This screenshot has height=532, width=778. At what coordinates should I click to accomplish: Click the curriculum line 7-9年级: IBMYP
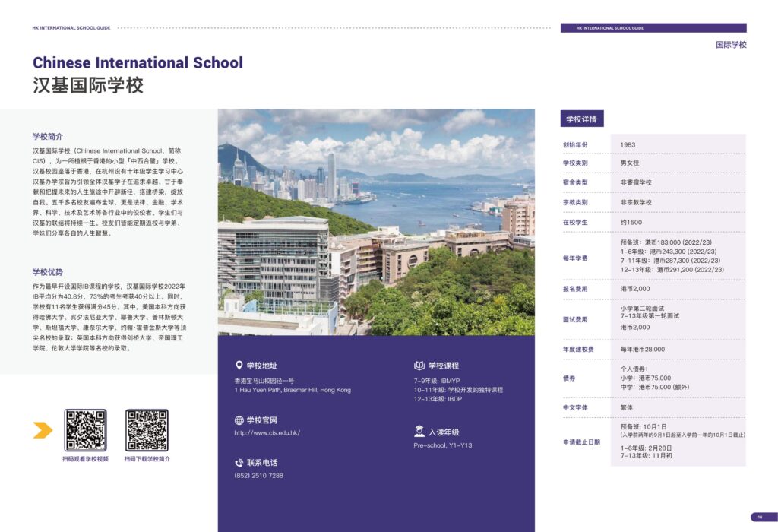437,381
